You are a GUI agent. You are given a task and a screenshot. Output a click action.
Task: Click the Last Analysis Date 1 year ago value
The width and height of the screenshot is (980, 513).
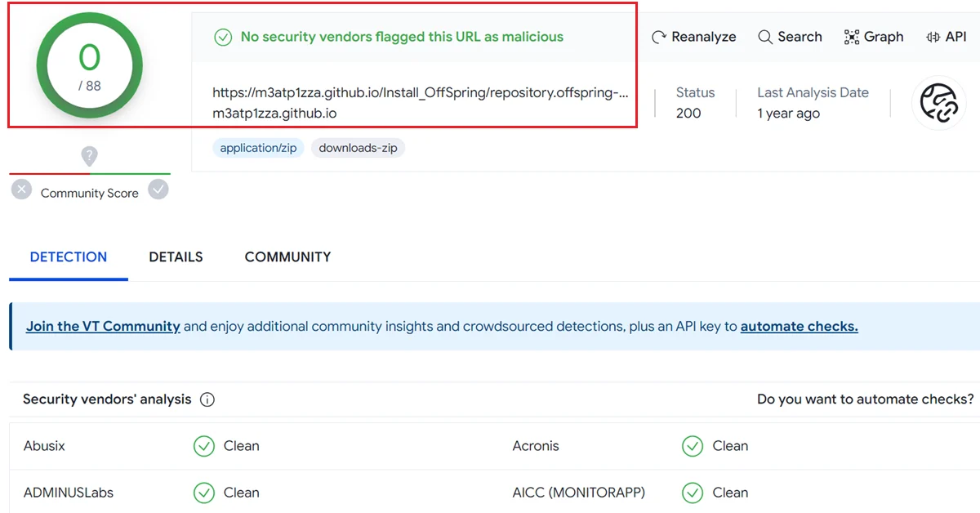click(789, 114)
